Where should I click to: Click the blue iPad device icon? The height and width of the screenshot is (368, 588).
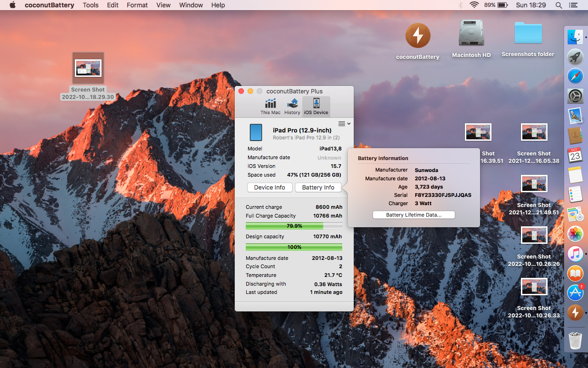[256, 132]
